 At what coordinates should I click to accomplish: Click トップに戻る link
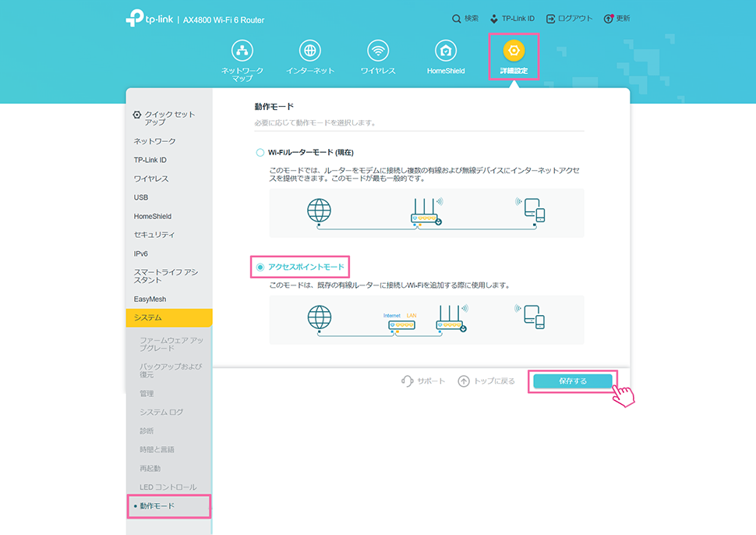[x=487, y=381]
